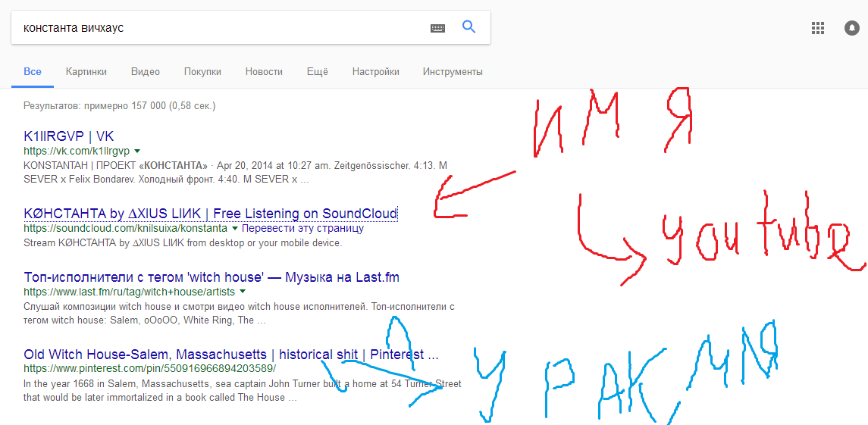Image resolution: width=868 pixels, height=425 pixels.
Task: Expand the dropdown arrow beside soundcloud.com URL
Action: (x=235, y=228)
